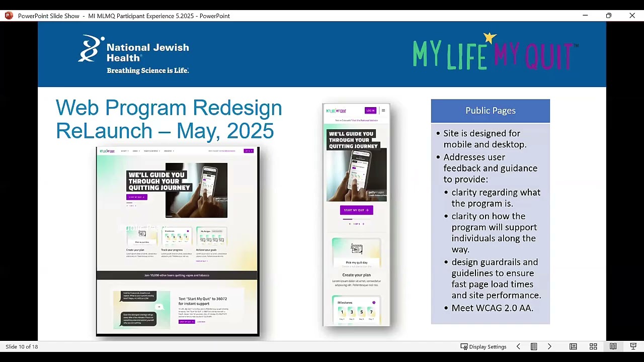
Task: Select Reading View icon
Action: [613, 346]
